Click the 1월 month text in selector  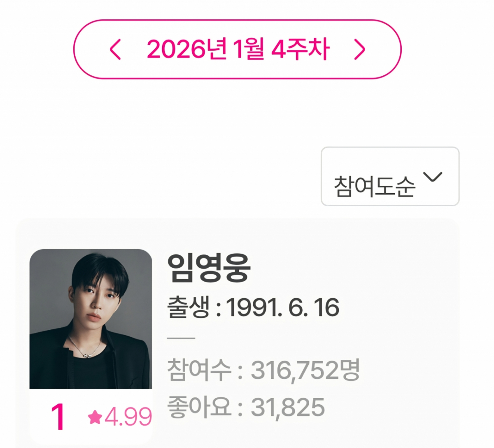click(x=248, y=49)
